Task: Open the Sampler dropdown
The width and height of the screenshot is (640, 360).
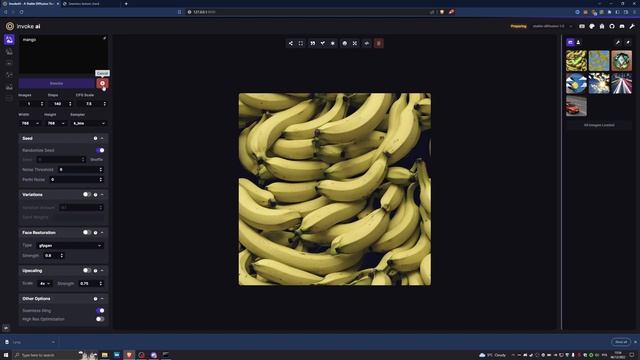Action: coord(89,123)
